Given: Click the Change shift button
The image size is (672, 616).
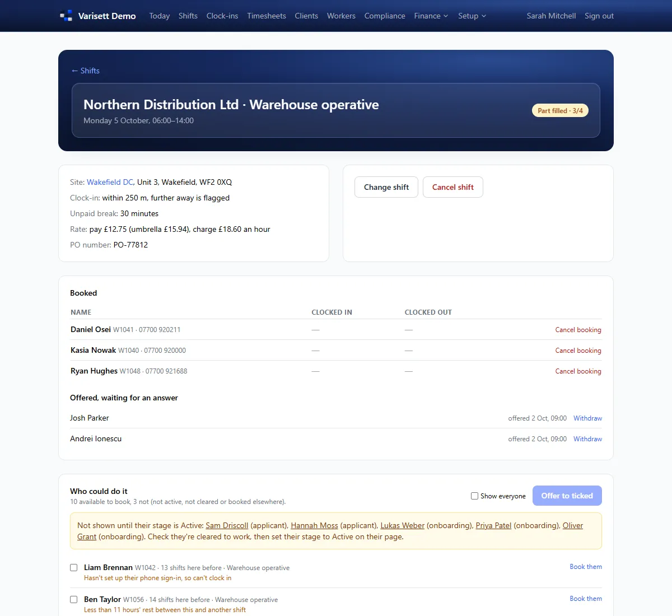Looking at the screenshot, I should tap(386, 187).
